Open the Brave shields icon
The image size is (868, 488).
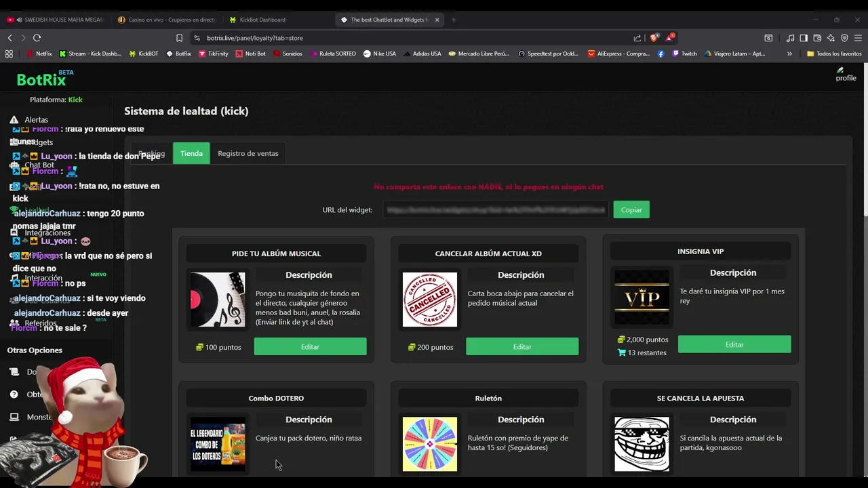pyautogui.click(x=654, y=38)
